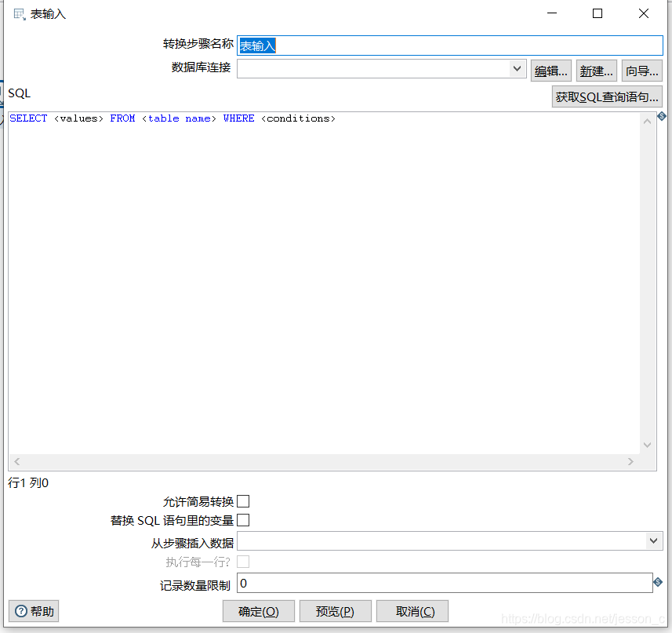Image resolution: width=672 pixels, height=633 pixels.
Task: Click the FROM keyword in SQL
Action: [x=122, y=118]
